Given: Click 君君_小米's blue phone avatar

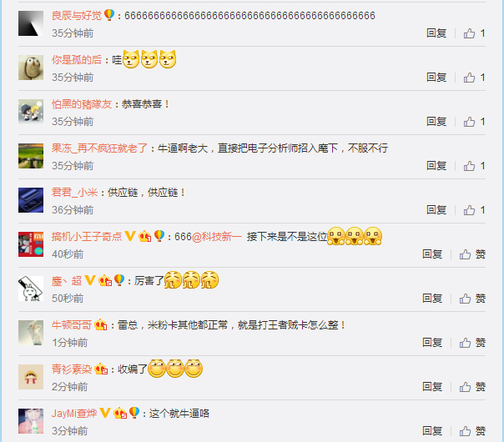Looking at the screenshot, I should click(31, 200).
